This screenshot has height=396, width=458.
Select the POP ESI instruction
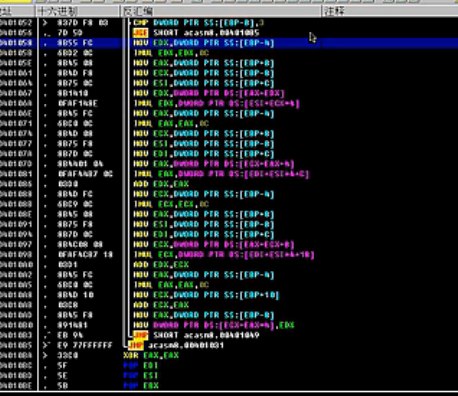click(141, 376)
